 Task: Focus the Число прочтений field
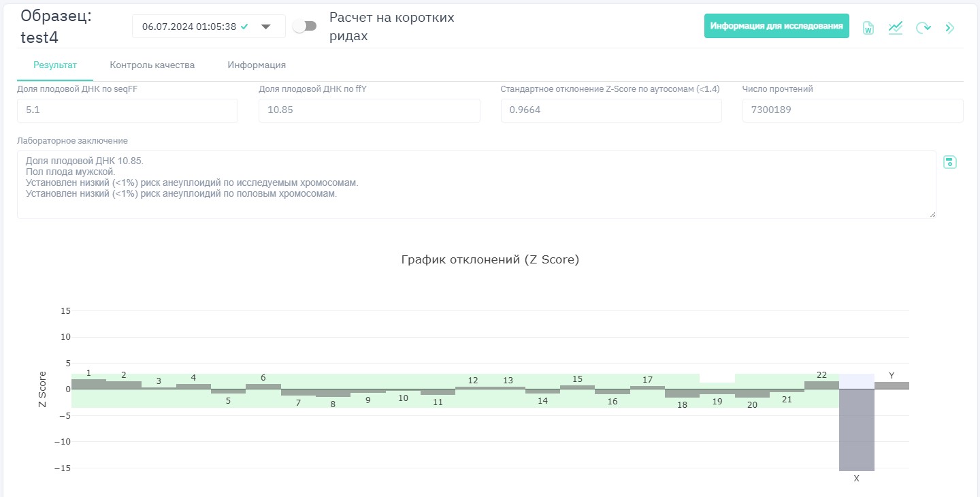click(x=852, y=110)
